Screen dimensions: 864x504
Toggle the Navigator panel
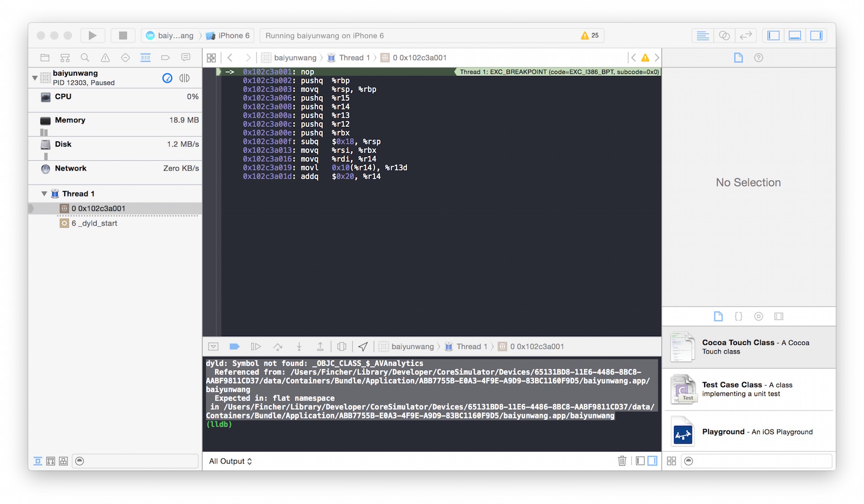(x=773, y=36)
